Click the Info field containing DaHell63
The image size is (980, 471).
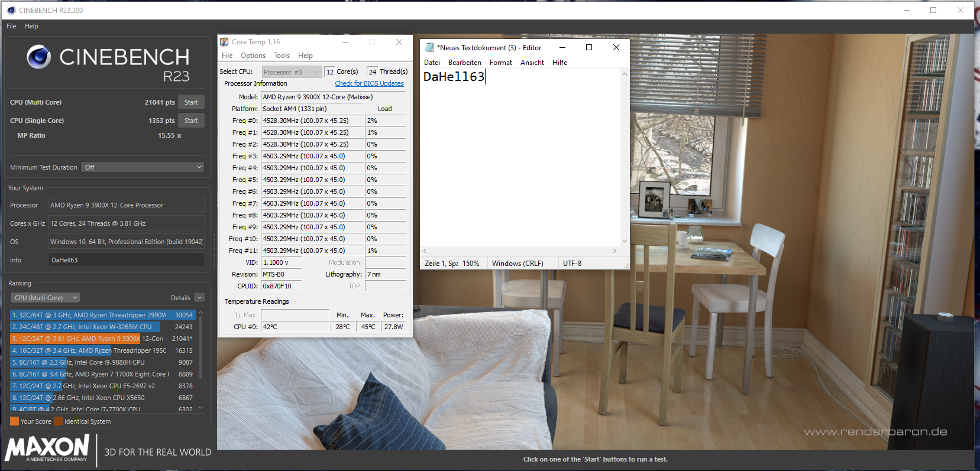pyautogui.click(x=127, y=260)
